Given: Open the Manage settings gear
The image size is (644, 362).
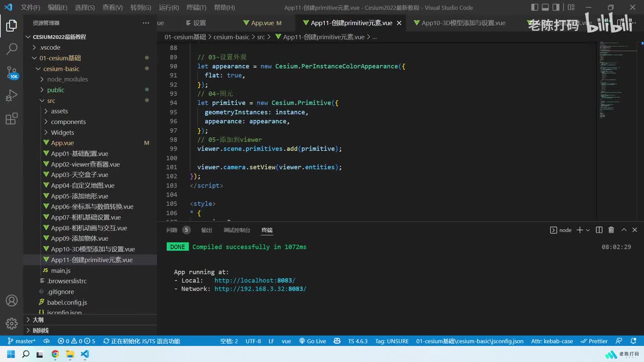Looking at the screenshot, I should (x=12, y=323).
